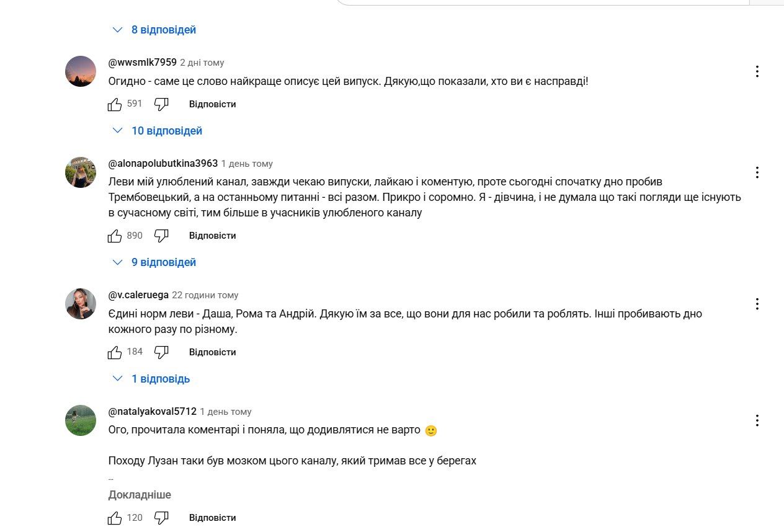
Task: Like the comment by @alonapolubutkina3963
Action: 115,236
